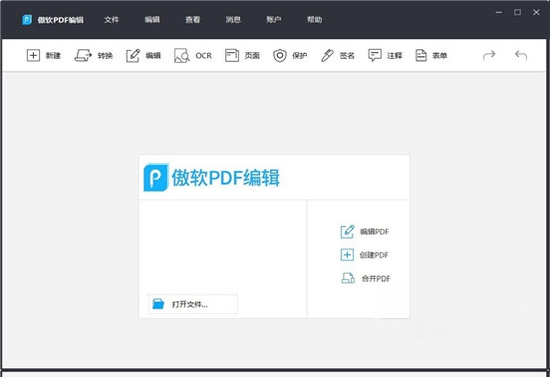This screenshot has height=377, width=550.
Task: Click the 合并PDF link text
Action: tap(376, 279)
